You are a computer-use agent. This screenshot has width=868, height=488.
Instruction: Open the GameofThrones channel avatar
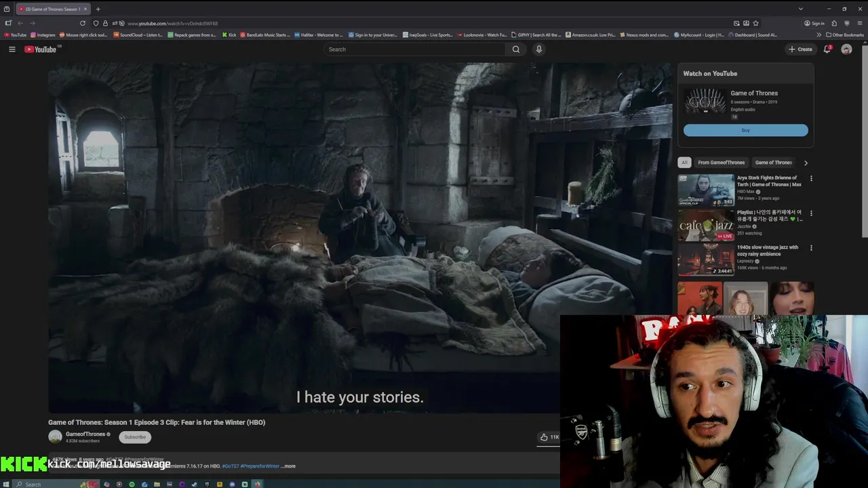55,437
